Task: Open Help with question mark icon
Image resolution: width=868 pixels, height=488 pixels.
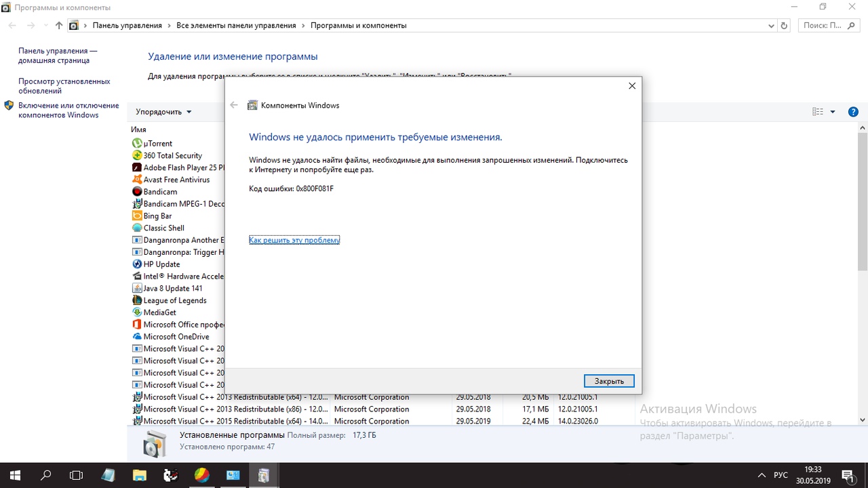Action: point(854,112)
